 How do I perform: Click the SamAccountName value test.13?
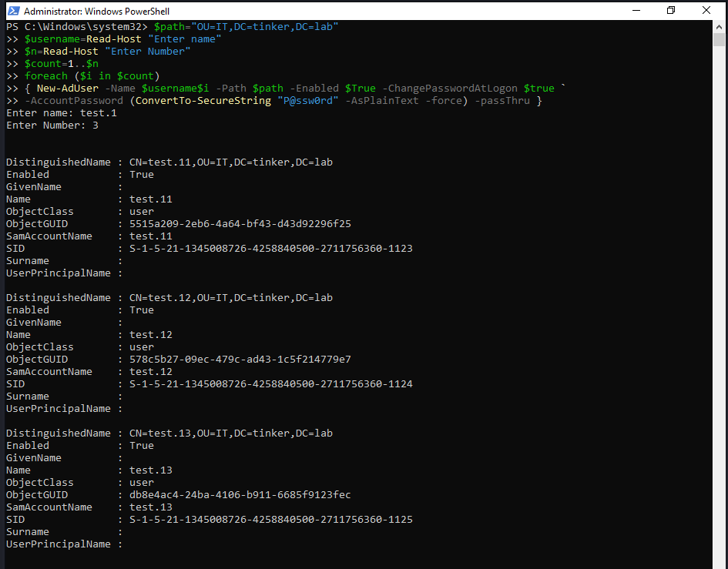tap(150, 507)
